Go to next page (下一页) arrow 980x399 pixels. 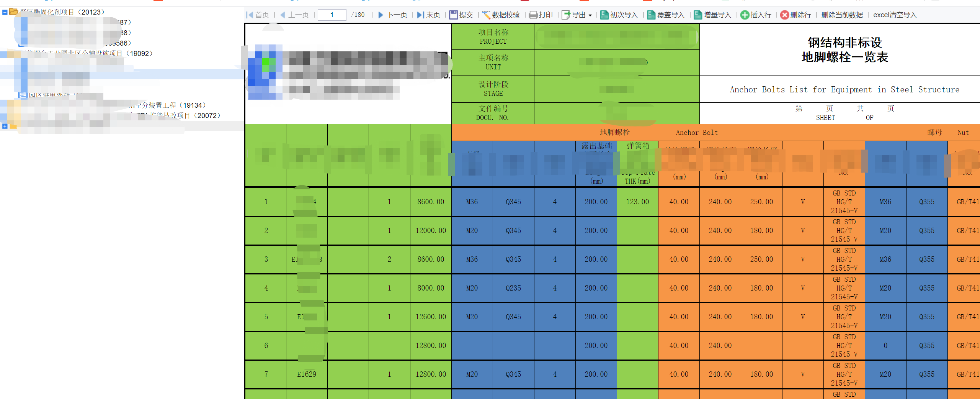(381, 15)
